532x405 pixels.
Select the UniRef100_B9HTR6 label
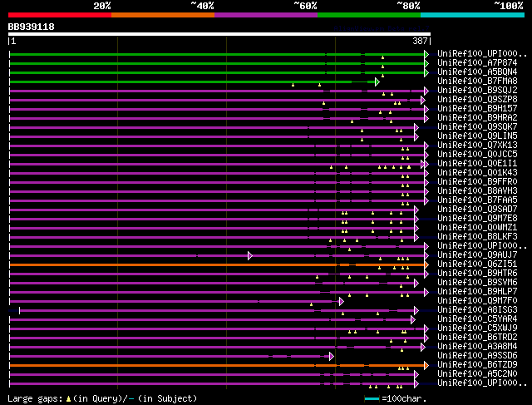pyautogui.click(x=477, y=274)
